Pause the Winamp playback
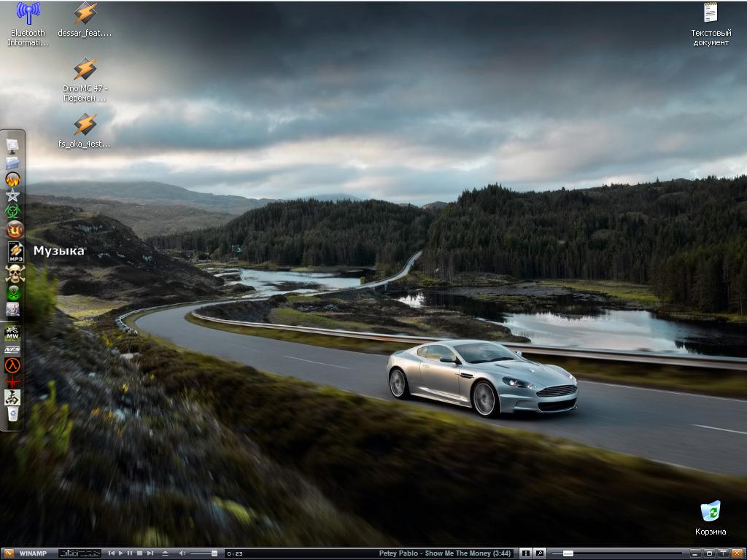The width and height of the screenshot is (747, 560). 130,553
